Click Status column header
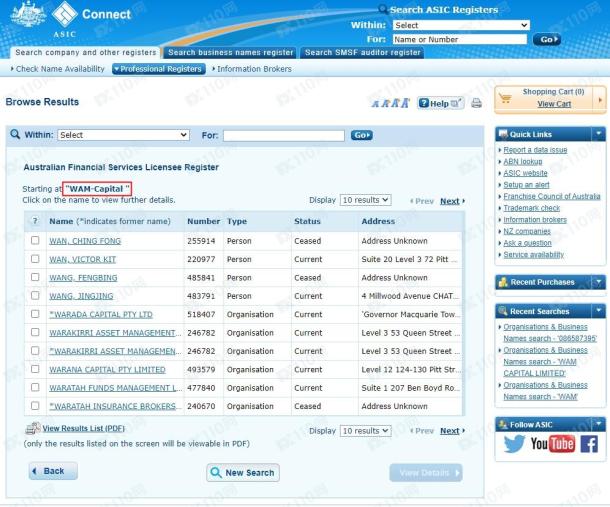Image resolution: width=610 pixels, height=507 pixels. click(x=307, y=221)
